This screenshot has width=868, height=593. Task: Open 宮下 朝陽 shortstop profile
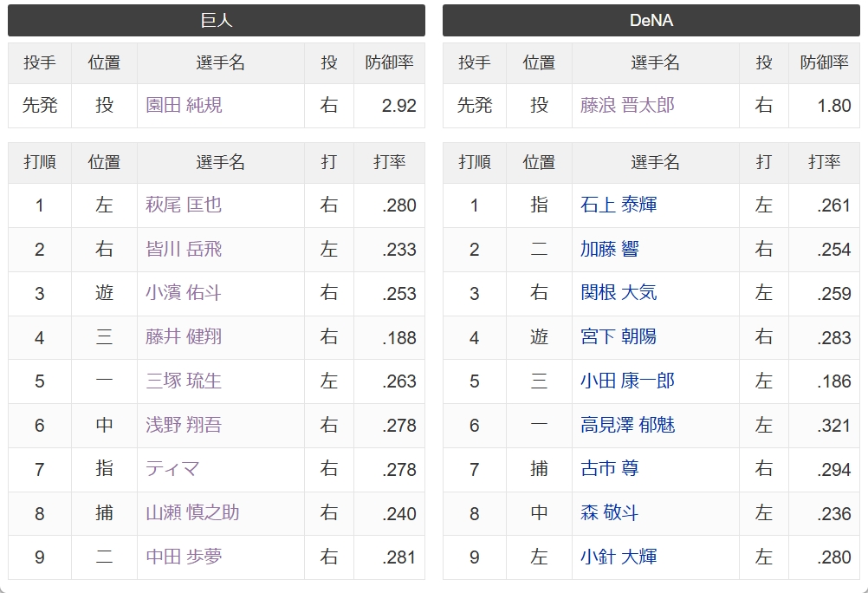point(619,337)
